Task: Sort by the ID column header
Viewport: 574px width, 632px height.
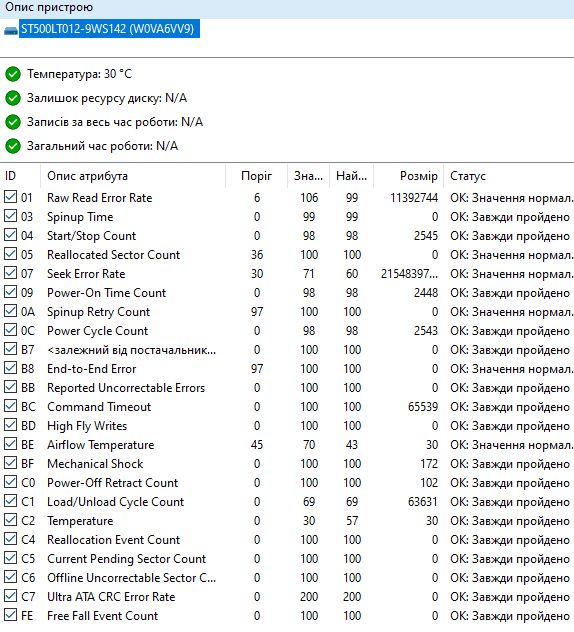Action: click(20, 176)
